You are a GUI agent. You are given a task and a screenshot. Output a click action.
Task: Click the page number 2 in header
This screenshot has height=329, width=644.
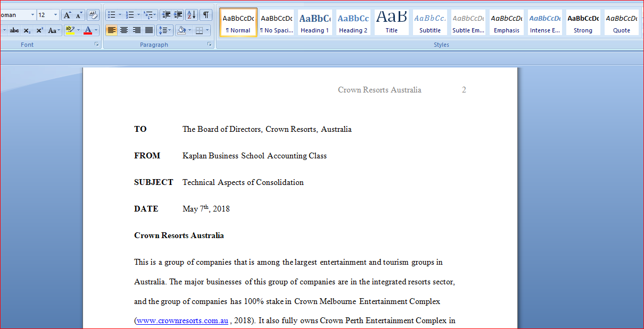[x=464, y=90]
